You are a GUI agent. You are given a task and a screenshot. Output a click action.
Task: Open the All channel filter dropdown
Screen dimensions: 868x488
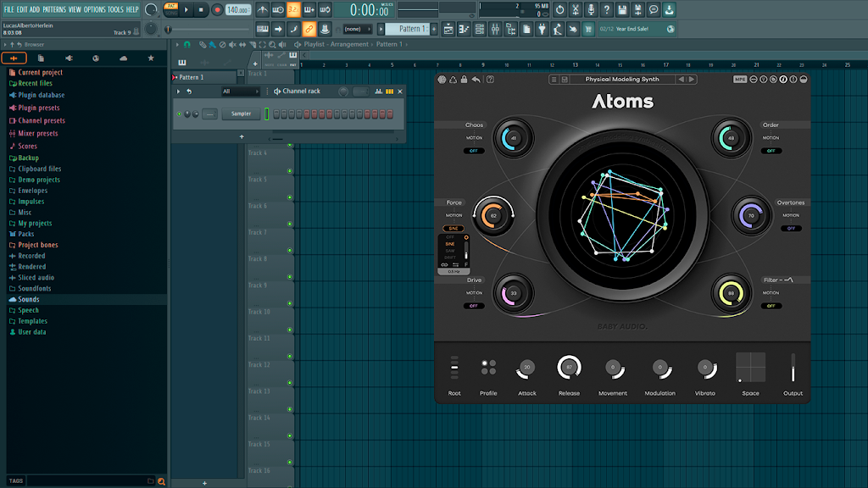pos(240,91)
